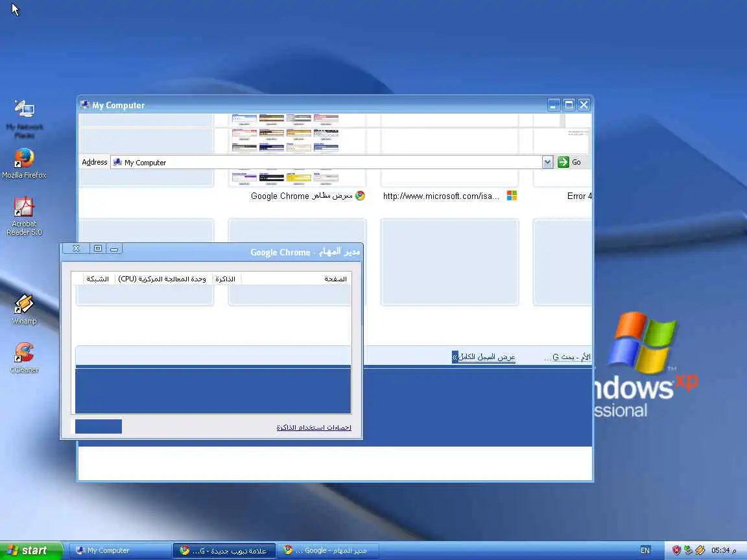Expand the Address bar dropdown arrow

pos(547,163)
